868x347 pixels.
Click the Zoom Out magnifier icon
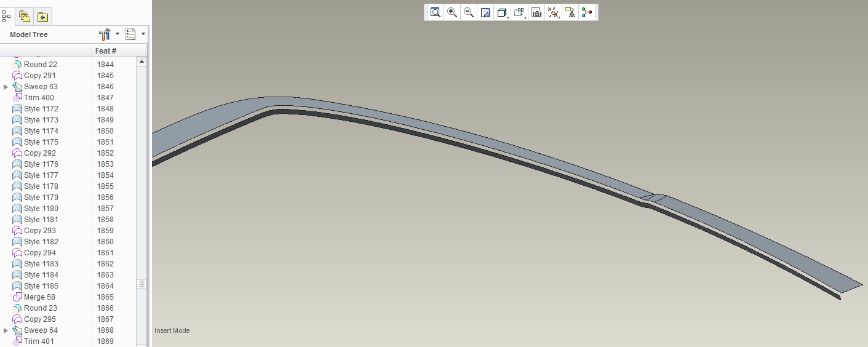[x=469, y=12]
